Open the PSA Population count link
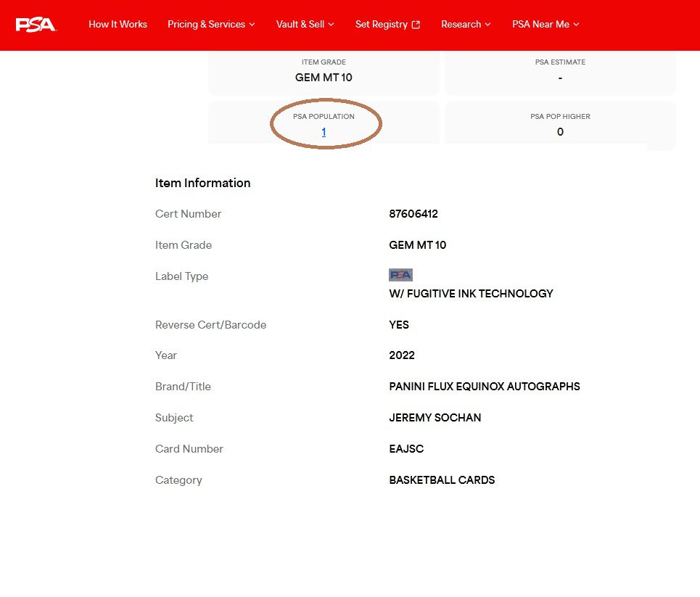This screenshot has height=597, width=700. click(324, 132)
